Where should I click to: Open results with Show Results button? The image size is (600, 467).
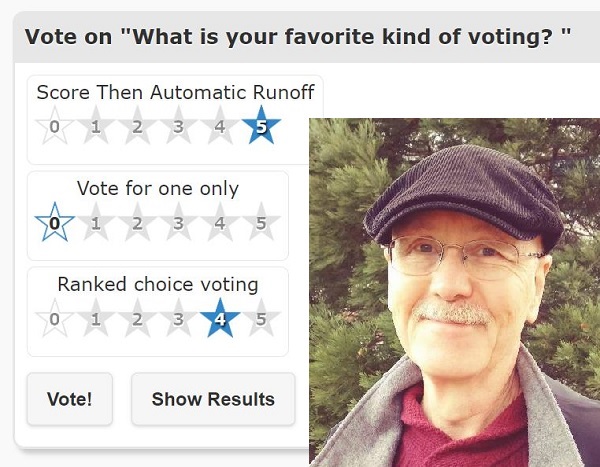[213, 399]
